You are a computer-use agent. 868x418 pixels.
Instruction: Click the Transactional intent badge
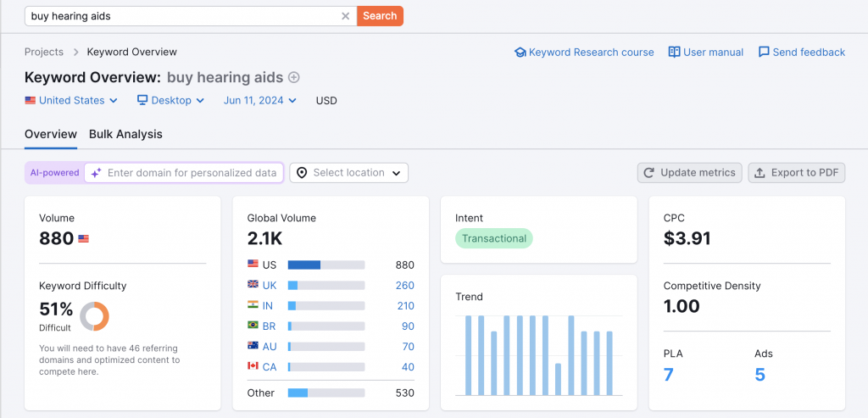tap(494, 238)
